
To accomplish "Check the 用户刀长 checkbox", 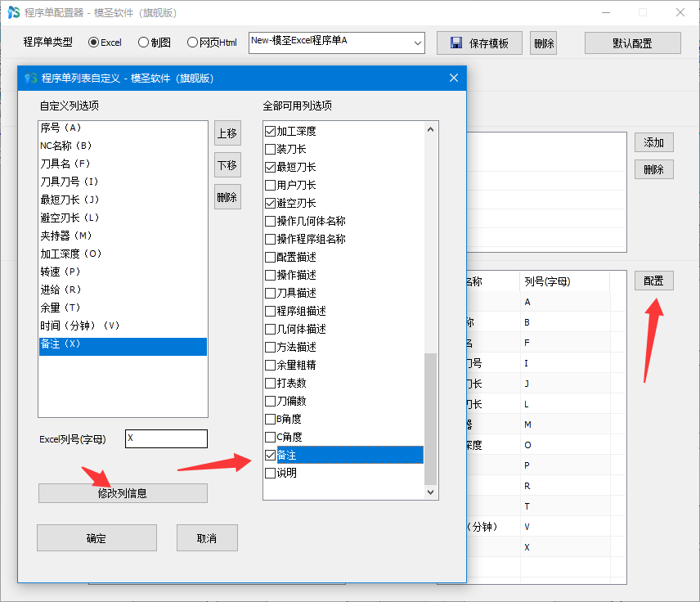I will (270, 185).
